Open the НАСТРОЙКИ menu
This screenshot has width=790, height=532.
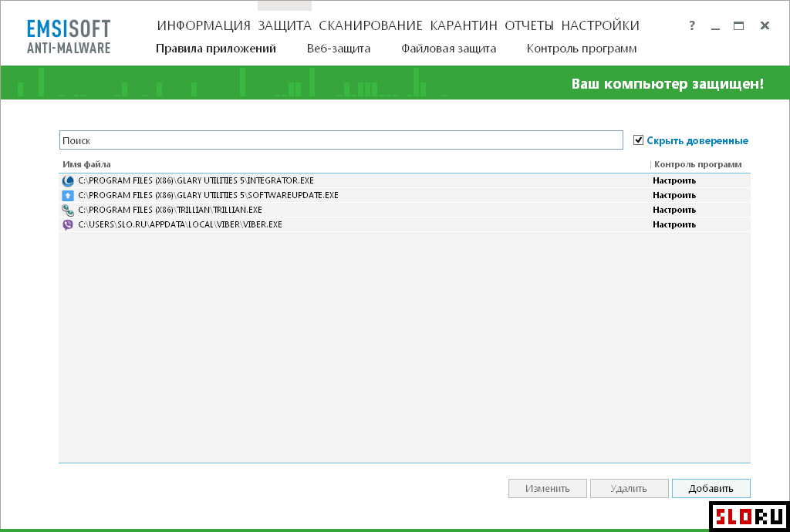(x=600, y=25)
